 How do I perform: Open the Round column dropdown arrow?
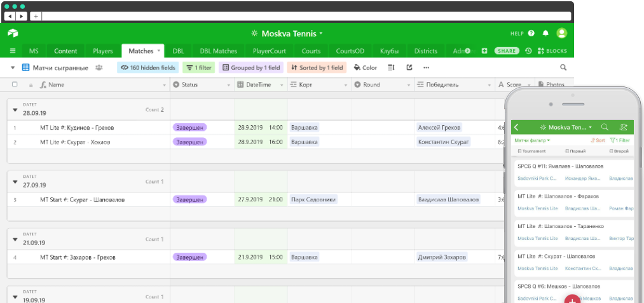[x=409, y=85]
